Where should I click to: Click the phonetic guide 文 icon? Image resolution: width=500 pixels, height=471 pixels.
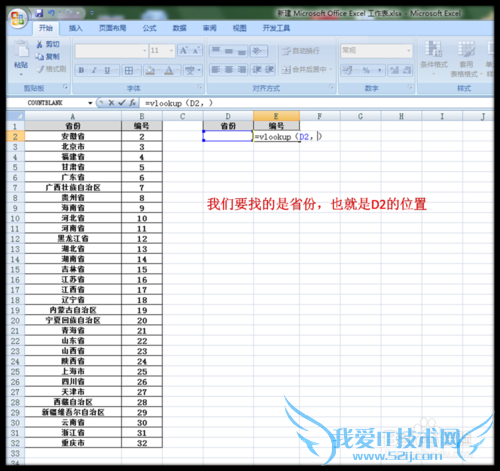[190, 70]
